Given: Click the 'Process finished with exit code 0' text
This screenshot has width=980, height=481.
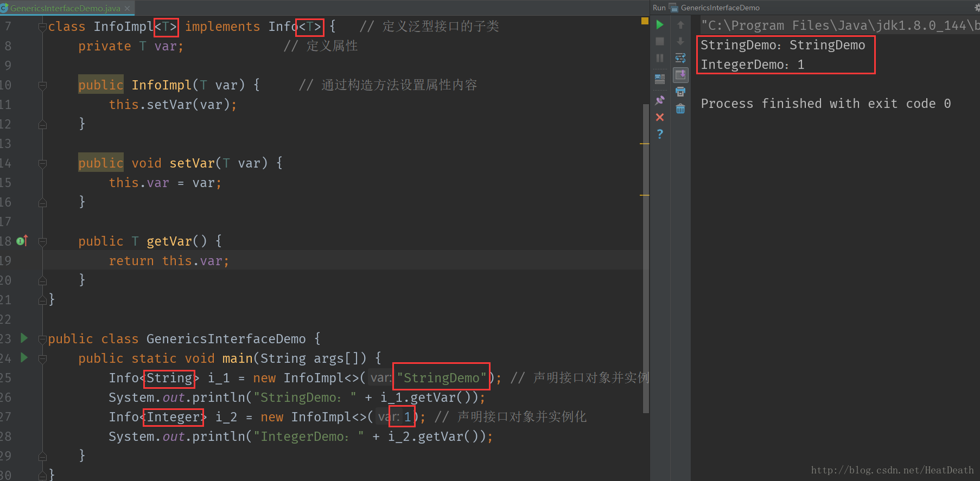Looking at the screenshot, I should point(825,104).
